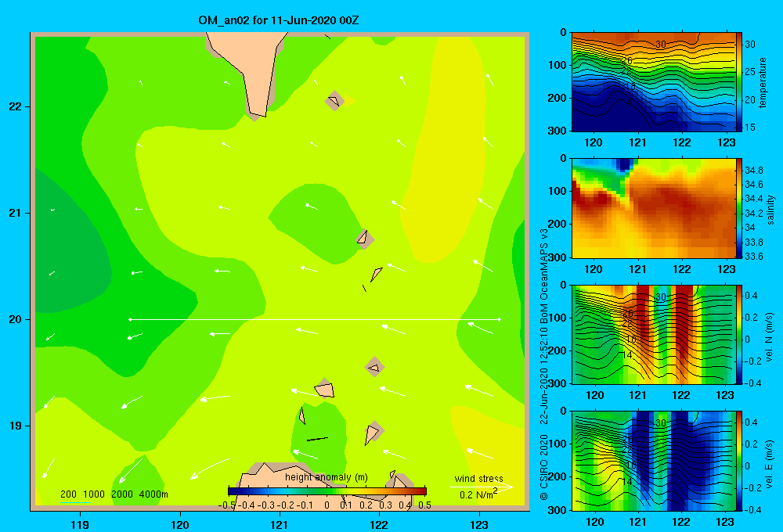Click longitude label 122 on main map axis
Image resolution: width=783 pixels, height=532 pixels.
click(x=379, y=524)
